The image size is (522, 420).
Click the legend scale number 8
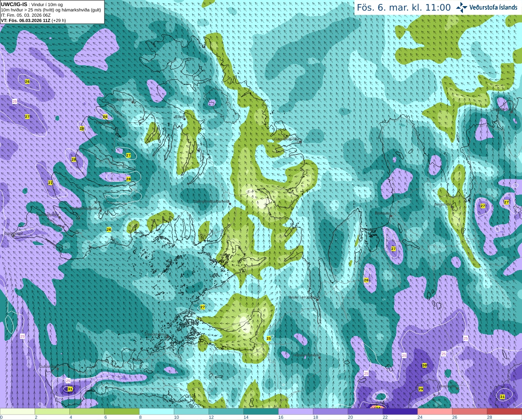(x=140, y=417)
